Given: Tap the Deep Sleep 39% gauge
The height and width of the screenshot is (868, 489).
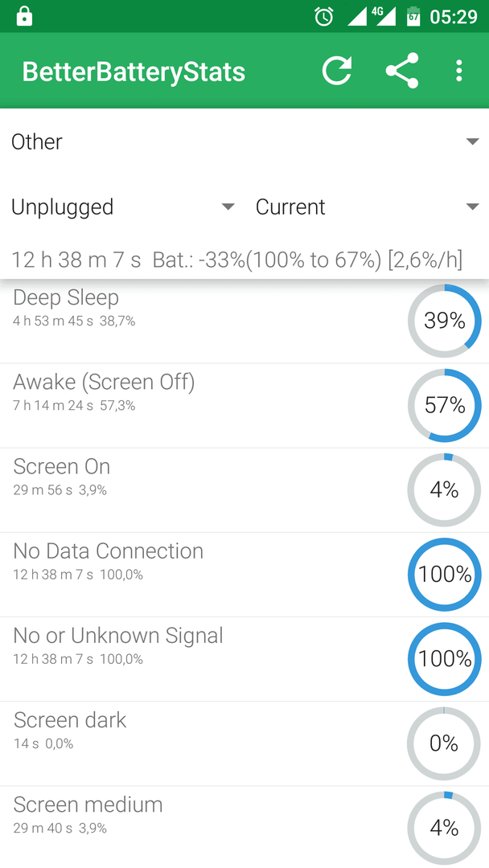Looking at the screenshot, I should (x=444, y=321).
